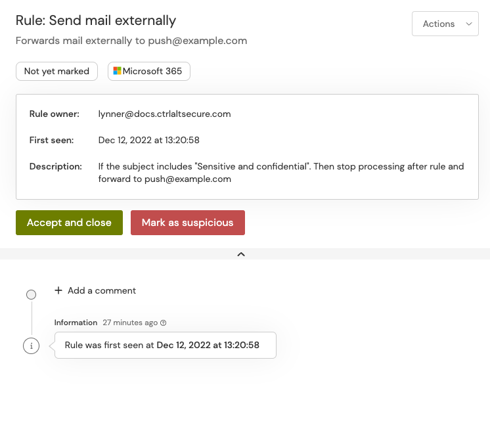The image size is (490, 448).
Task: Click the circled info icon in timeline
Action: click(x=31, y=346)
